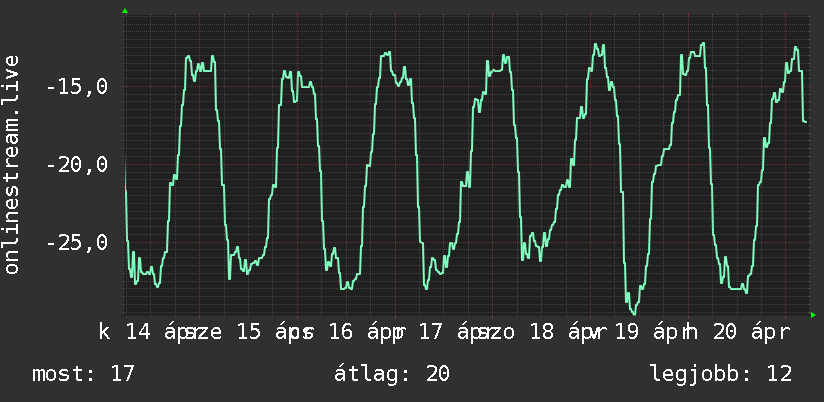This screenshot has width=824, height=402.
Task: Select the onlinestream.live vertical axis title
Action: tap(11, 164)
